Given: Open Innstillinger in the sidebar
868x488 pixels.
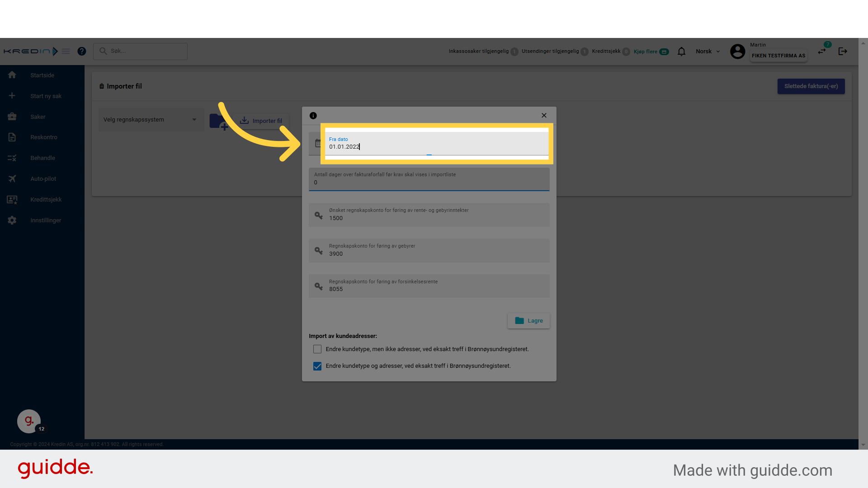Looking at the screenshot, I should pyautogui.click(x=45, y=221).
